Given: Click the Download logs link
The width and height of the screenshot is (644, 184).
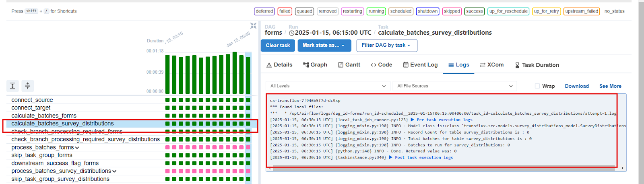Looking at the screenshot, I should 576,86.
